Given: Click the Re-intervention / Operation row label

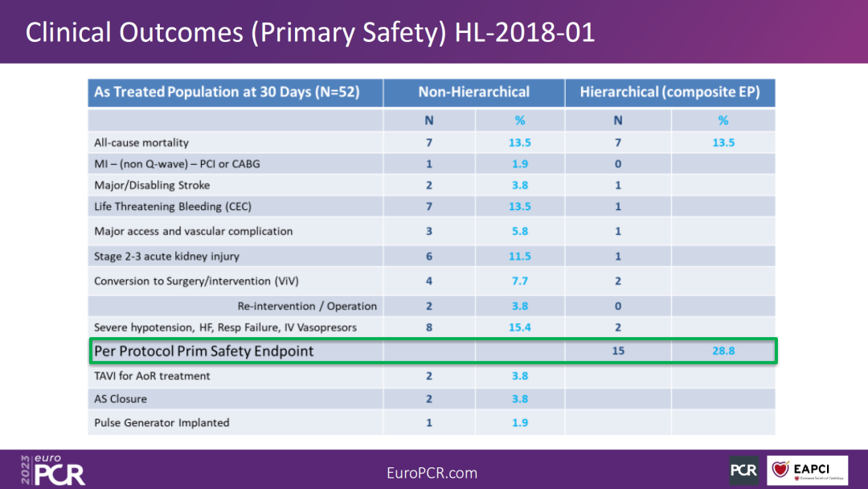Looking at the screenshot, I should coord(307,306).
